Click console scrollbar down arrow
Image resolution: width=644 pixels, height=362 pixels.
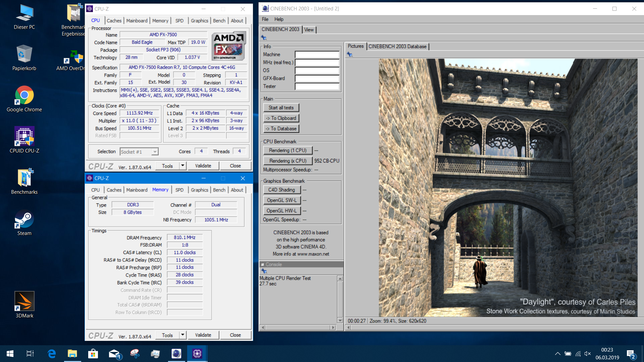[340, 321]
